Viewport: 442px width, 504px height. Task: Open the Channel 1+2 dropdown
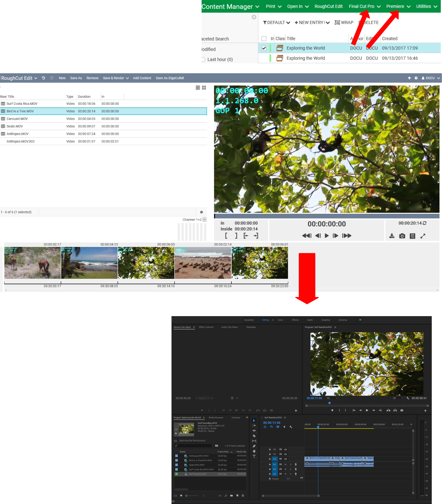[x=205, y=220]
